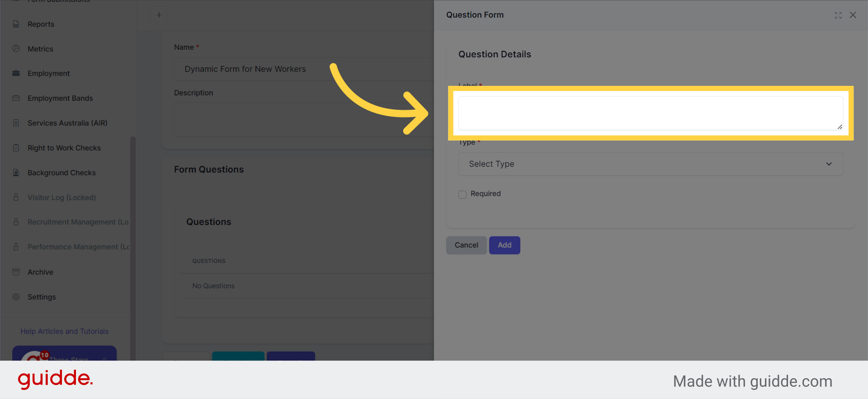Click the Employment Bands icon
868x399 pixels.
coord(16,98)
